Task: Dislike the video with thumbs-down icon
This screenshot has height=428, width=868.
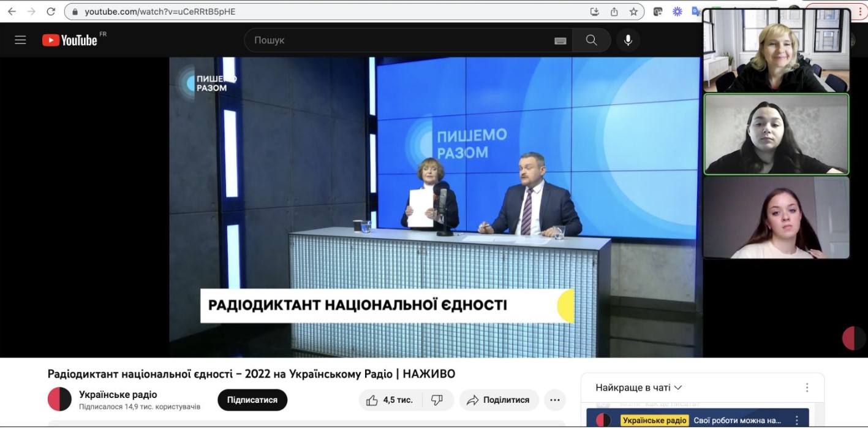Action: pos(437,400)
